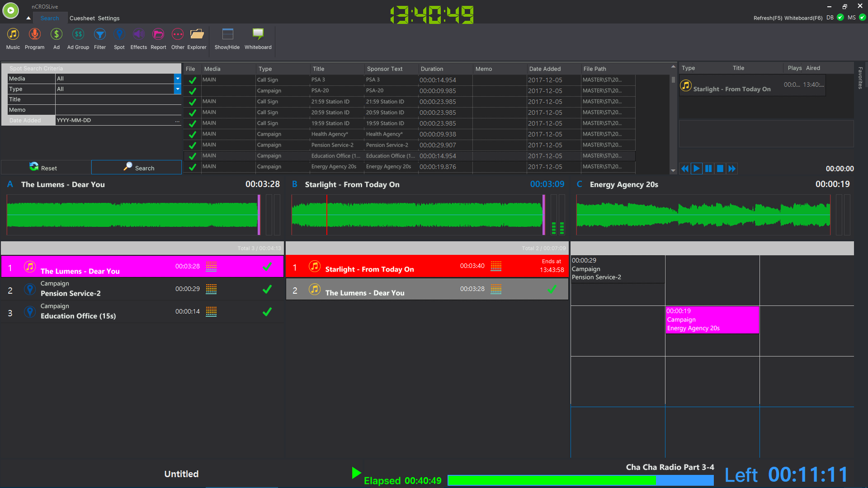This screenshot has height=488, width=868.
Task: Open the Report folder tool
Action: point(158,39)
